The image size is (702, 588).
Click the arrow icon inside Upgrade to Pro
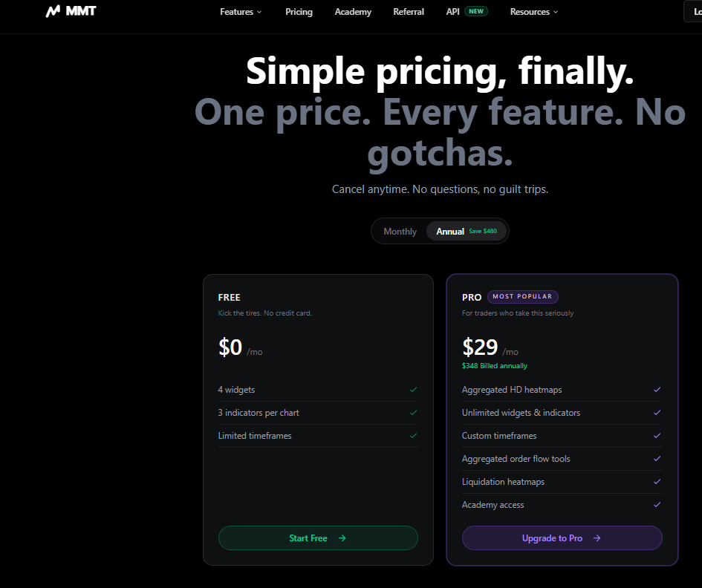pyautogui.click(x=597, y=538)
